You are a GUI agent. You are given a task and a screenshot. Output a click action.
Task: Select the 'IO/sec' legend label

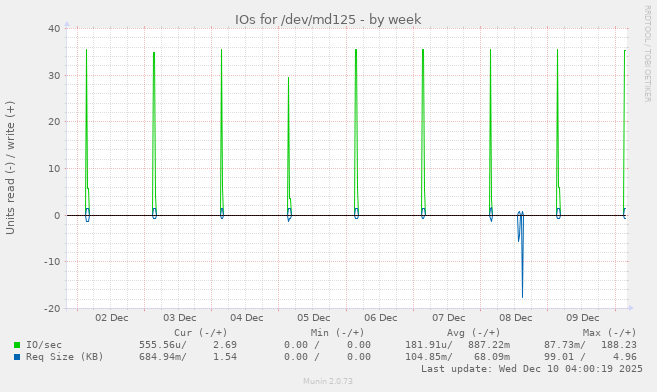(x=44, y=345)
